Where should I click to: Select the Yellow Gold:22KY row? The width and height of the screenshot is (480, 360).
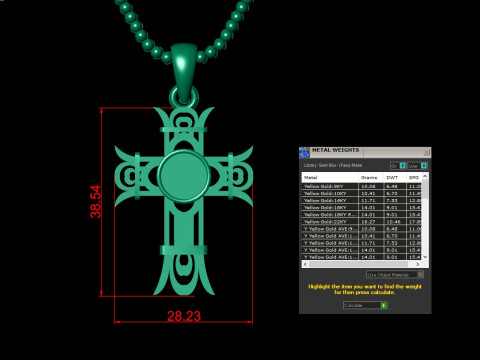tap(362, 222)
